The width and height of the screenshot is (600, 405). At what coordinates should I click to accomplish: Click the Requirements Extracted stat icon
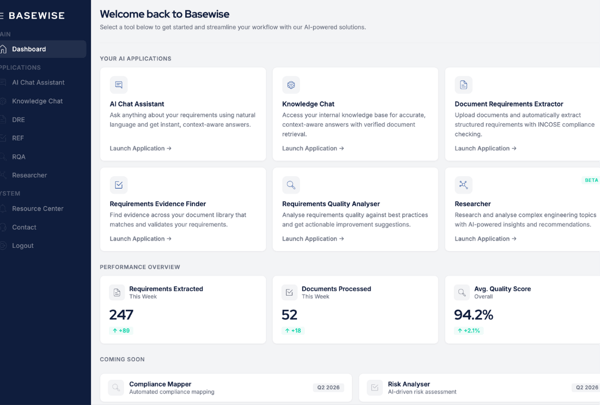117,292
